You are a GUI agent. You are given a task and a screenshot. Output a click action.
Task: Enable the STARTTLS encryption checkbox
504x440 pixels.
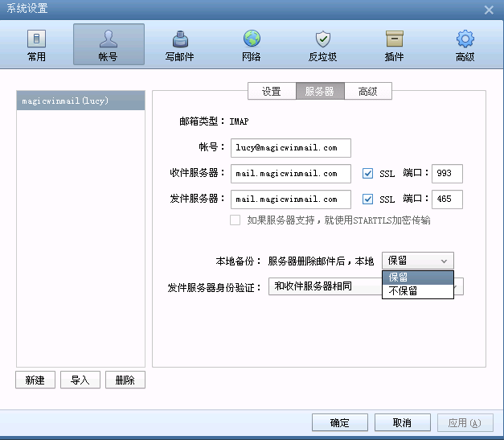click(x=236, y=220)
